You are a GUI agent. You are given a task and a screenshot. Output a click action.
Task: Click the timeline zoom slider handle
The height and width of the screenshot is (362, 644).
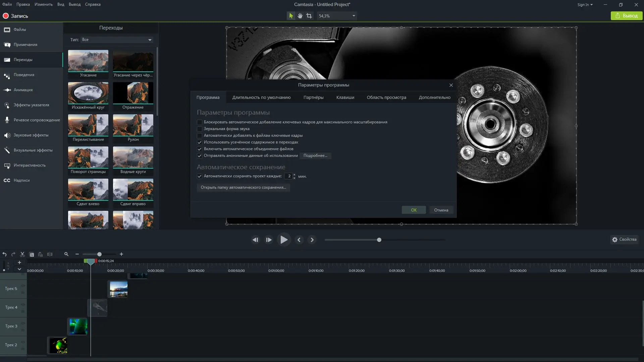pyautogui.click(x=99, y=254)
